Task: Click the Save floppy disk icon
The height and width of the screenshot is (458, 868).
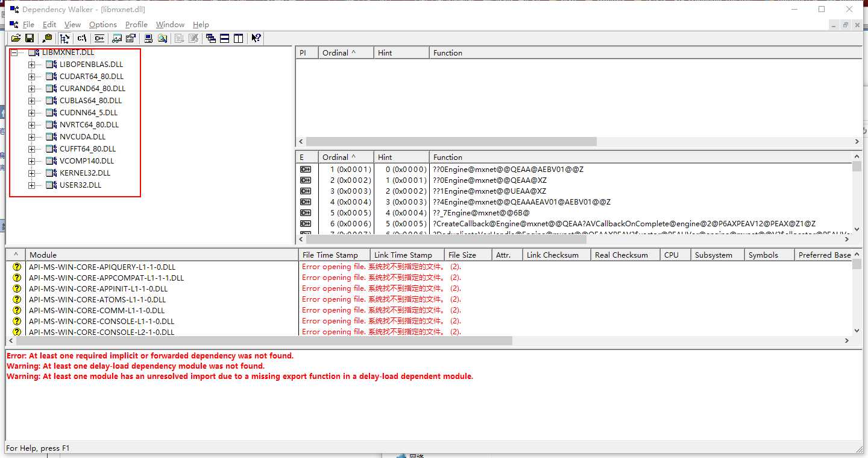Action: (x=29, y=38)
